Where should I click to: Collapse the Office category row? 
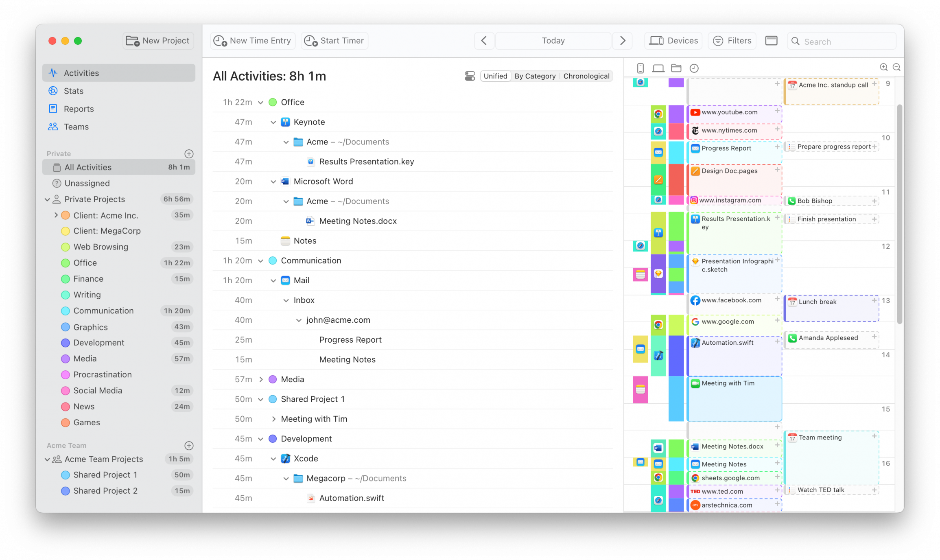pos(260,102)
